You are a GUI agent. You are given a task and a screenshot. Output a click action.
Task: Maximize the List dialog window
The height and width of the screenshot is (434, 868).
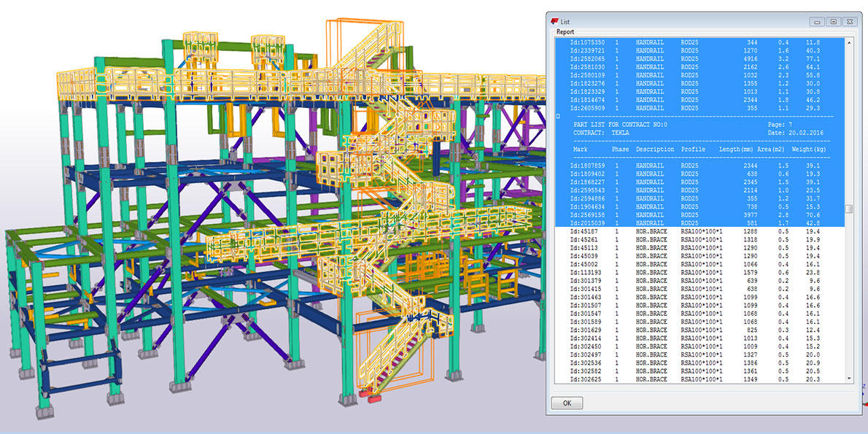point(833,22)
